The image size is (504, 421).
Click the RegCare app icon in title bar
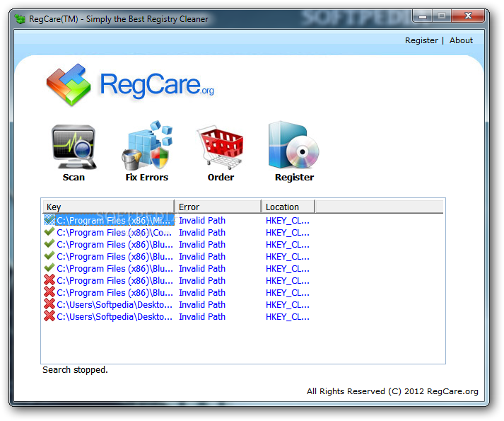(x=20, y=19)
